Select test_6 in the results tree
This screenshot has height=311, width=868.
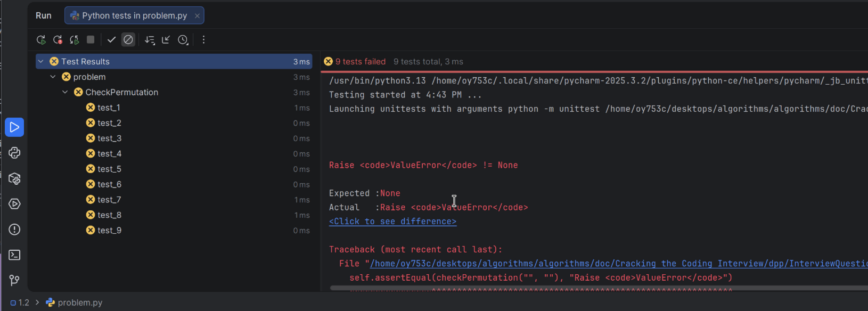[174, 185]
